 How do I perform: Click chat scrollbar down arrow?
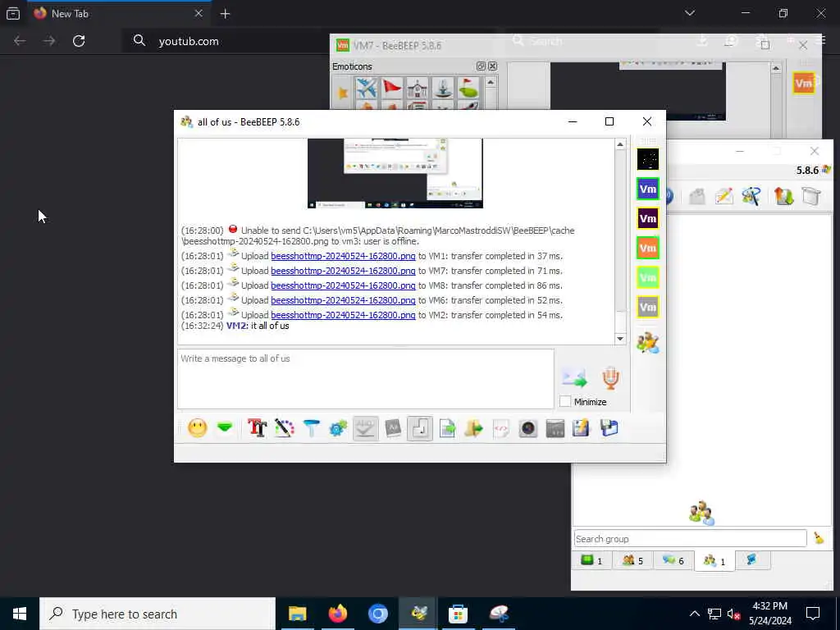620,339
